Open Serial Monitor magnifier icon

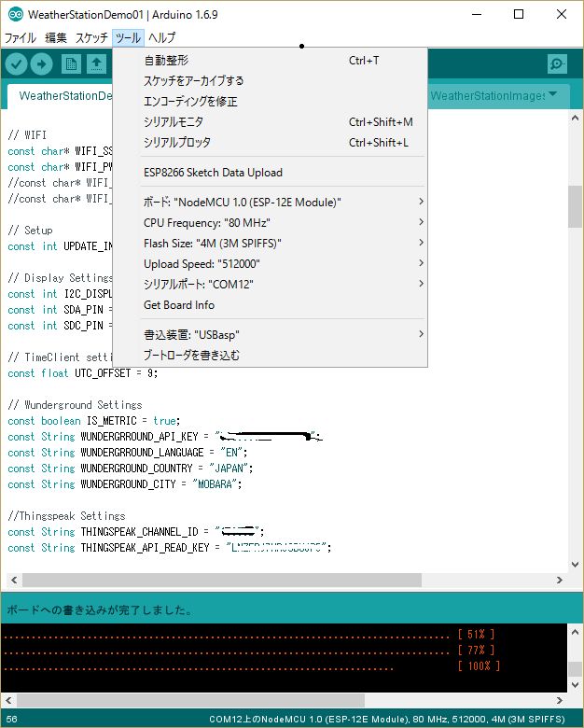[557, 63]
